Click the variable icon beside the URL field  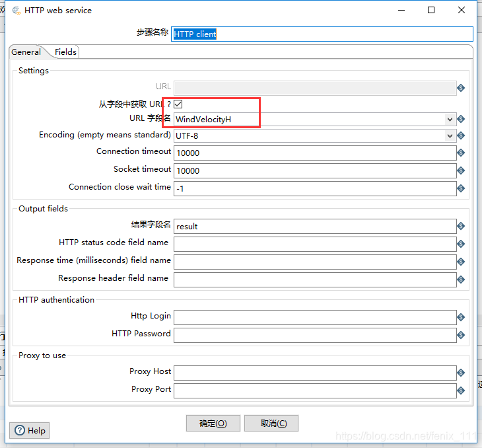[x=461, y=88]
